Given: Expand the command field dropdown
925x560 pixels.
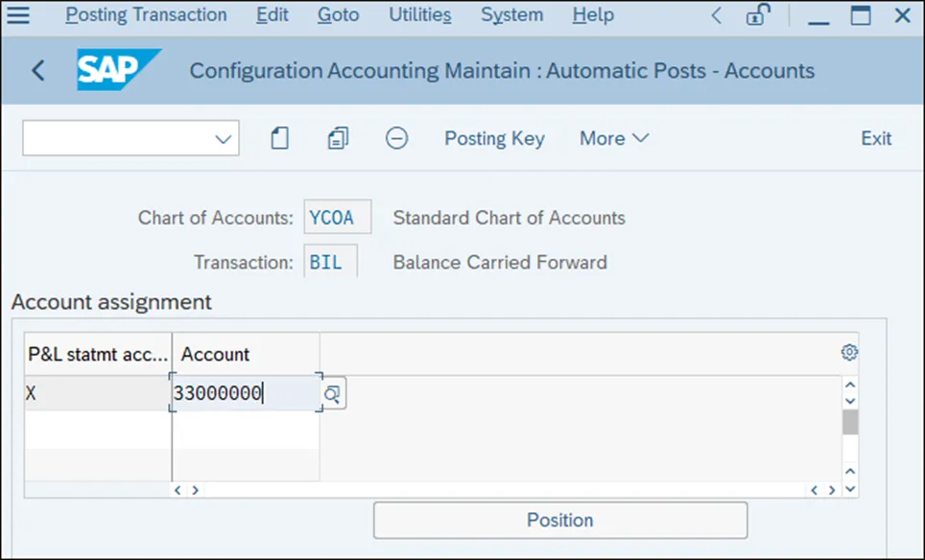Looking at the screenshot, I should pyautogui.click(x=224, y=139).
